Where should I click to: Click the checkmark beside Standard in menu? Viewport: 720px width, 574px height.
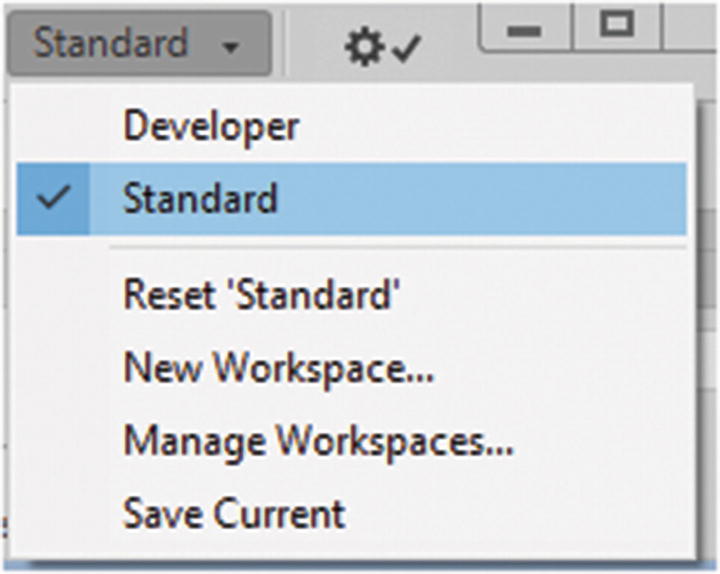tap(53, 198)
